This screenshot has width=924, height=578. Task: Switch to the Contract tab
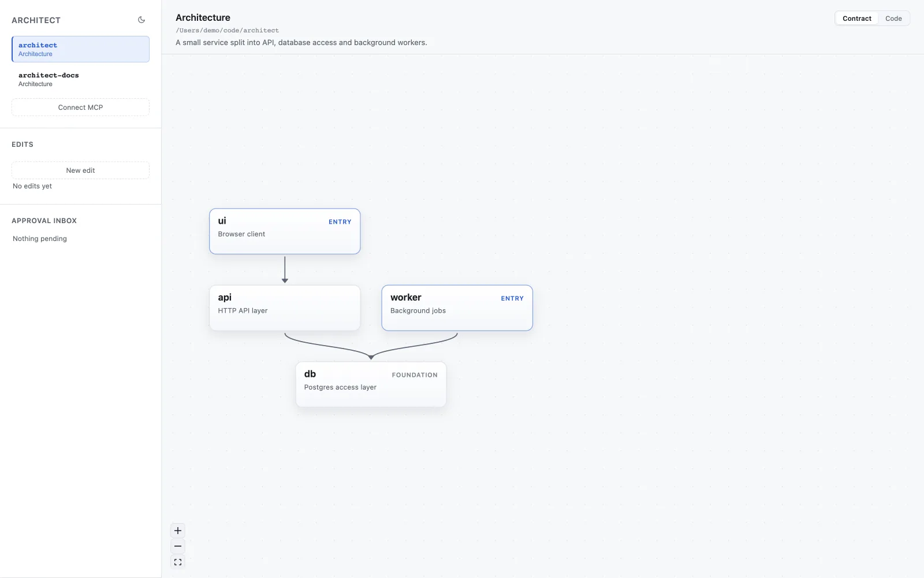coord(856,18)
